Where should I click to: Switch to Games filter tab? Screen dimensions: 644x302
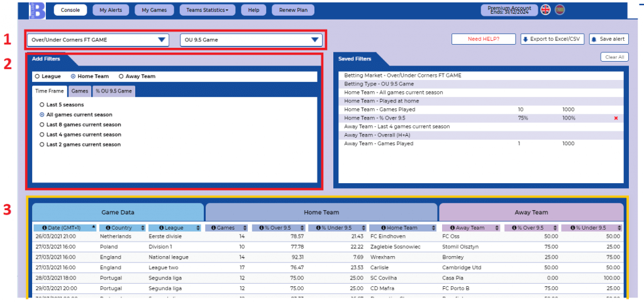pyautogui.click(x=80, y=92)
